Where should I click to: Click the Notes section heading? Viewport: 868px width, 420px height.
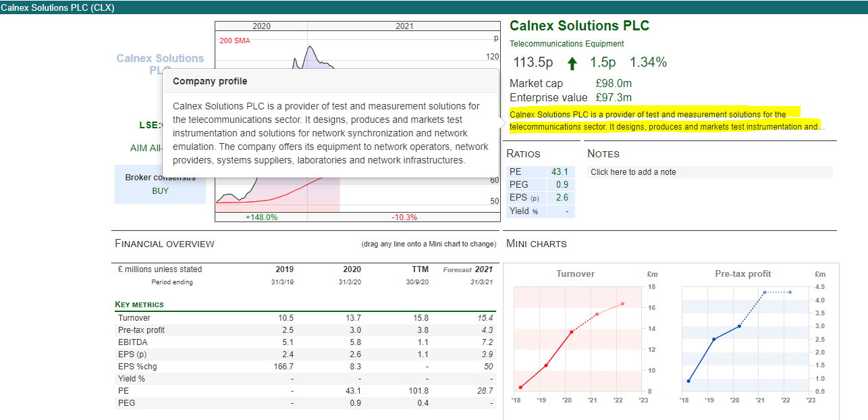pyautogui.click(x=603, y=154)
